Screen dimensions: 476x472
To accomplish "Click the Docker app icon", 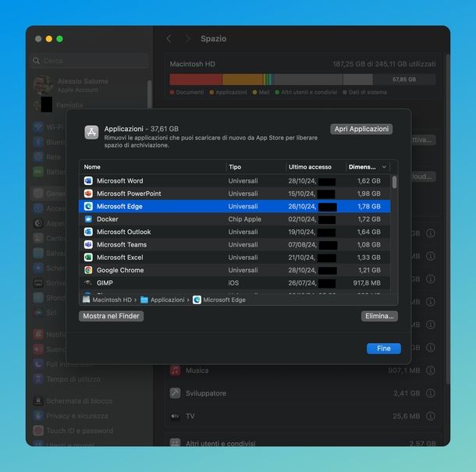I will click(x=88, y=219).
